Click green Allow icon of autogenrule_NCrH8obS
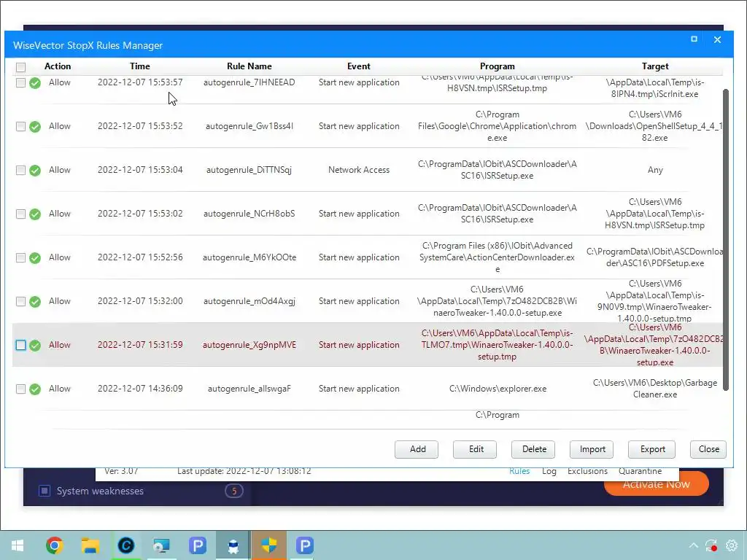The height and width of the screenshot is (560, 747). pos(35,214)
